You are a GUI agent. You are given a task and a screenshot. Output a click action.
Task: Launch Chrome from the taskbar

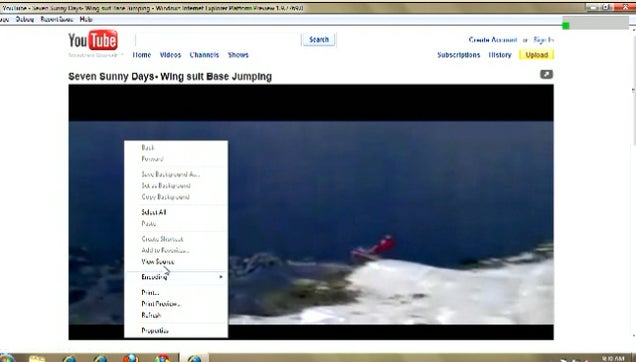(162, 359)
